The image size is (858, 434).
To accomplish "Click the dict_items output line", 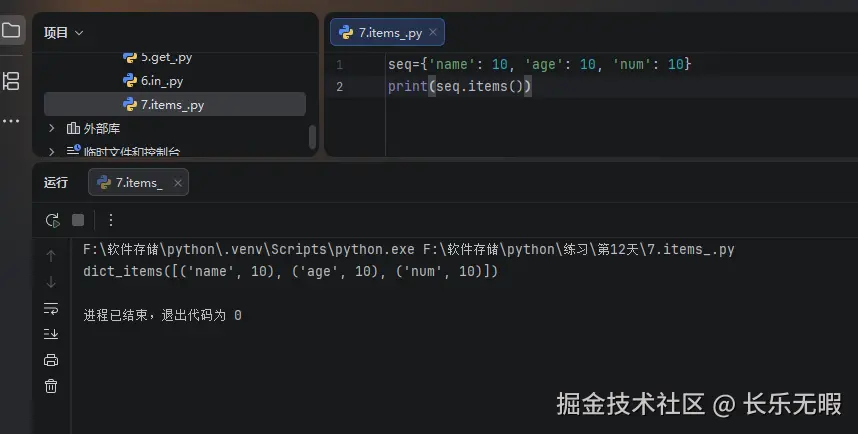I will pos(291,271).
